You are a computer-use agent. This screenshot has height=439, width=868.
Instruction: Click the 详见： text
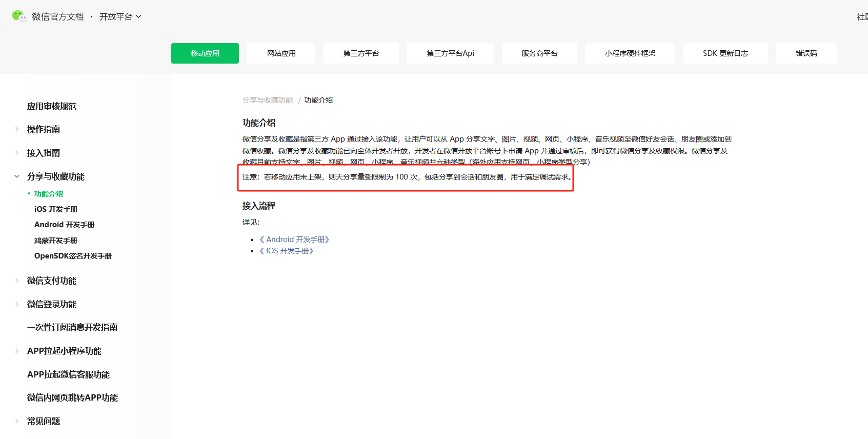click(x=251, y=222)
